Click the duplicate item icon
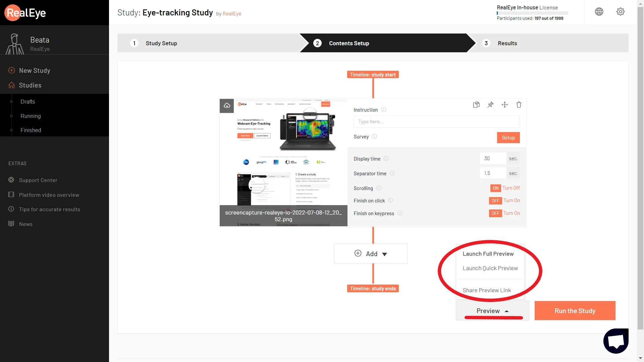 [476, 105]
